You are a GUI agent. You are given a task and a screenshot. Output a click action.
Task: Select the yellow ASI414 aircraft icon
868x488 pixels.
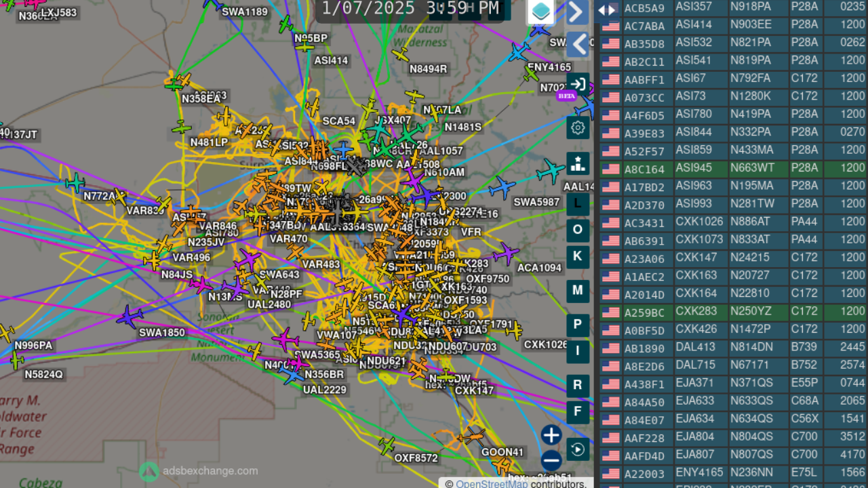pos(304,46)
